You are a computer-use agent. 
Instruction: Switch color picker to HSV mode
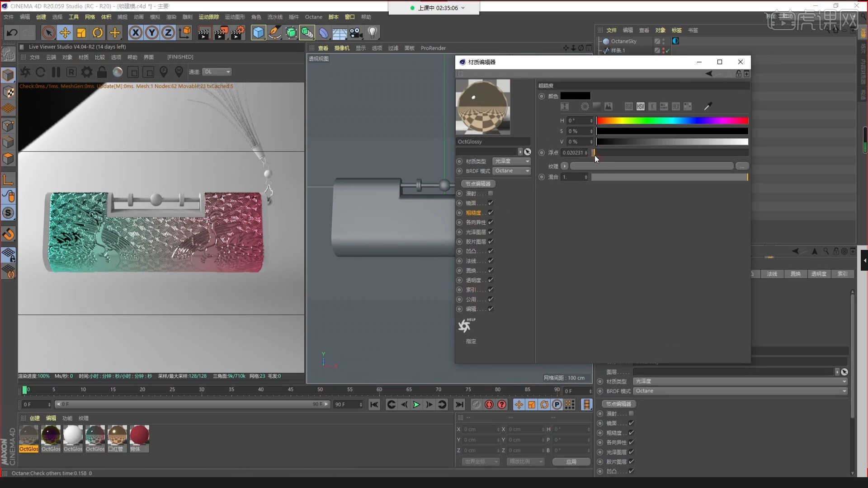[x=640, y=106]
